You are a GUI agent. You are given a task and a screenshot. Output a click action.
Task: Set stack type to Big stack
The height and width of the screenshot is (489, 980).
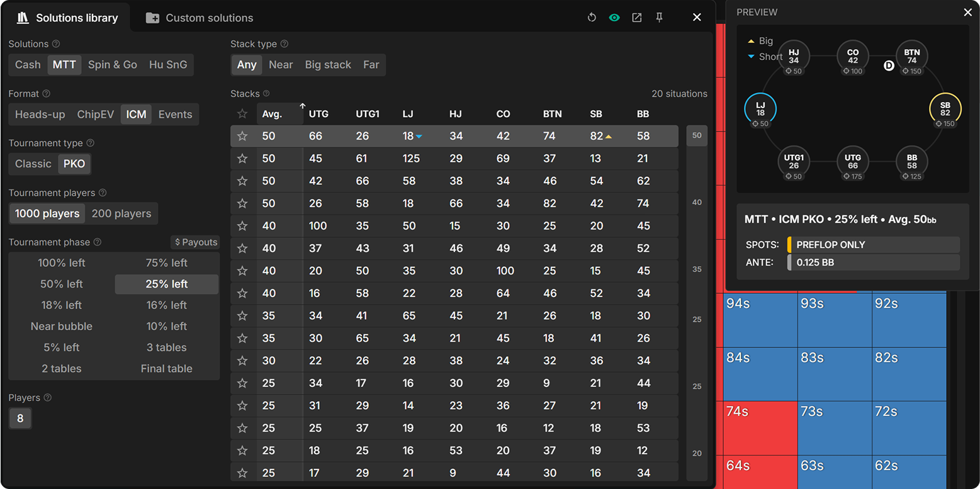coord(328,65)
